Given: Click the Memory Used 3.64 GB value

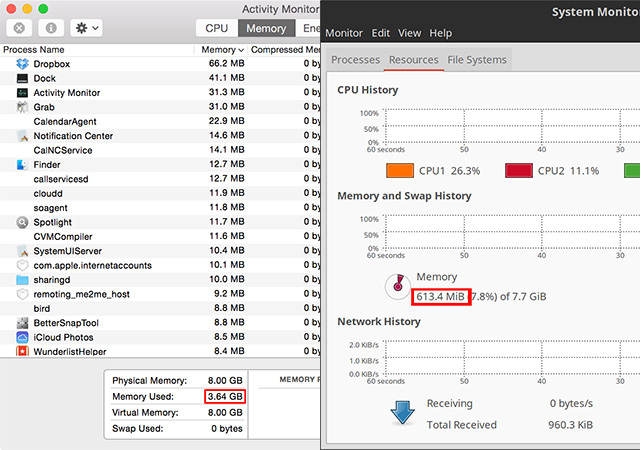Looking at the screenshot, I should tap(225, 397).
